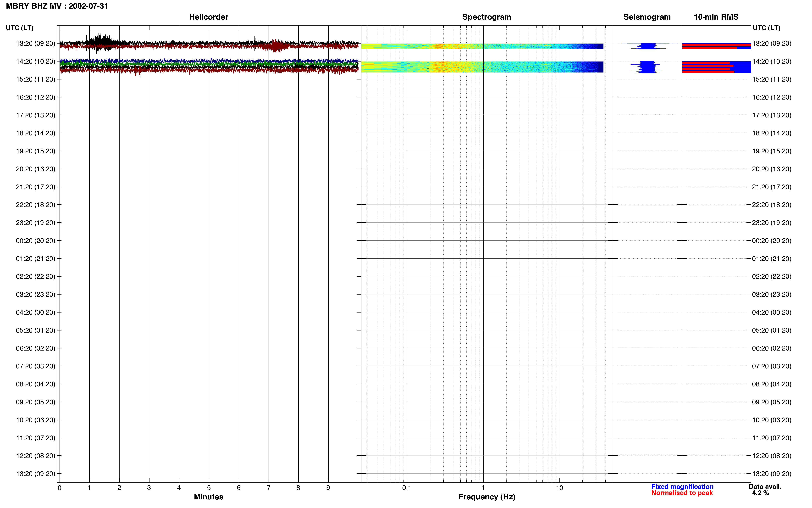Click the right 11:20 (07:20) time label

click(x=772, y=438)
